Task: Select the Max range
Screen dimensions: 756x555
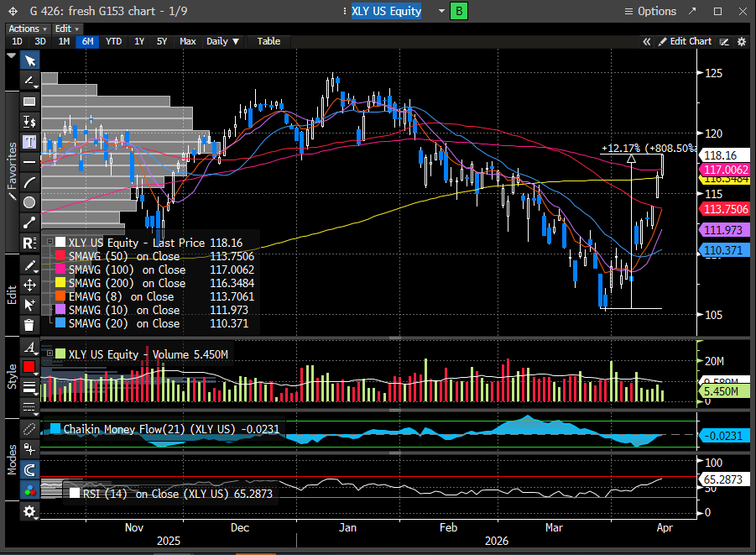Action: (188, 41)
